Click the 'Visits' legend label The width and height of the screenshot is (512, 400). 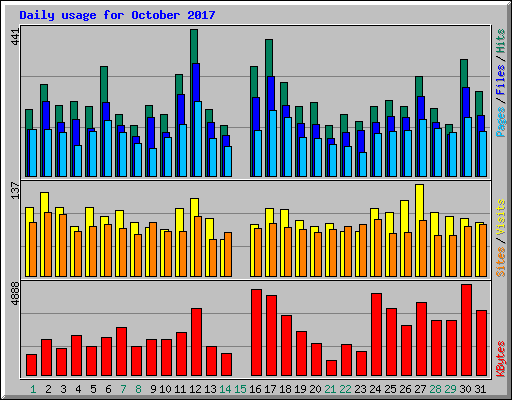(501, 217)
